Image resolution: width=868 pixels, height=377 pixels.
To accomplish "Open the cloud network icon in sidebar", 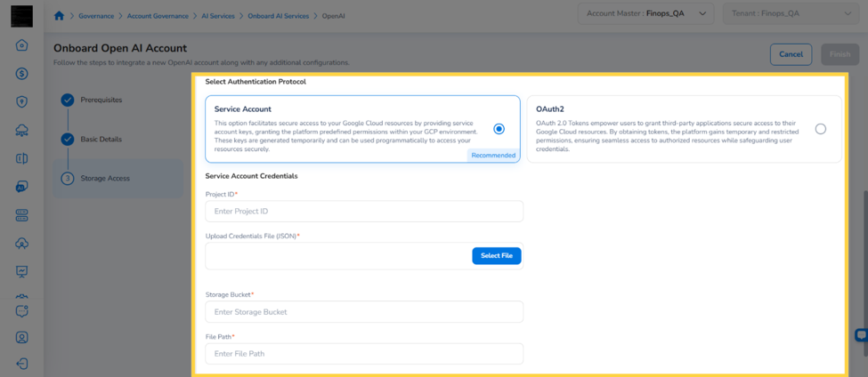I will [x=22, y=131].
